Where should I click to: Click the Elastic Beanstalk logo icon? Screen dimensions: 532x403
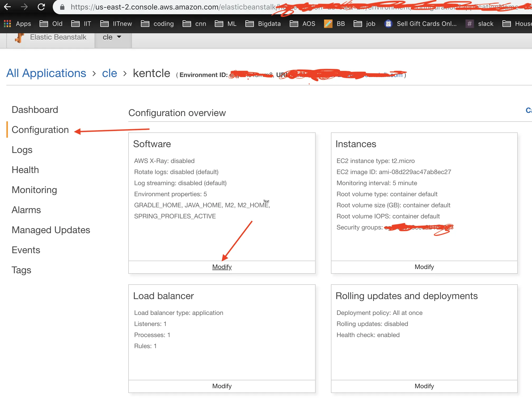coord(20,38)
